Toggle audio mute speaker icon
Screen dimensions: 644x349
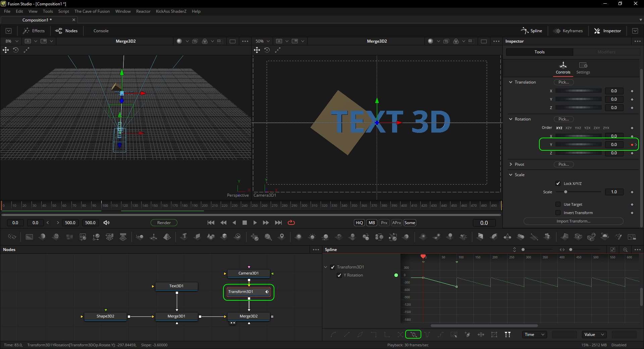tap(107, 223)
